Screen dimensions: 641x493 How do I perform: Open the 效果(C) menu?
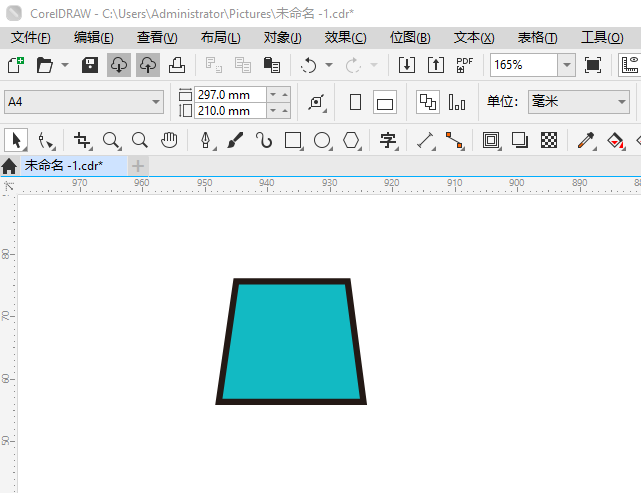(x=345, y=38)
